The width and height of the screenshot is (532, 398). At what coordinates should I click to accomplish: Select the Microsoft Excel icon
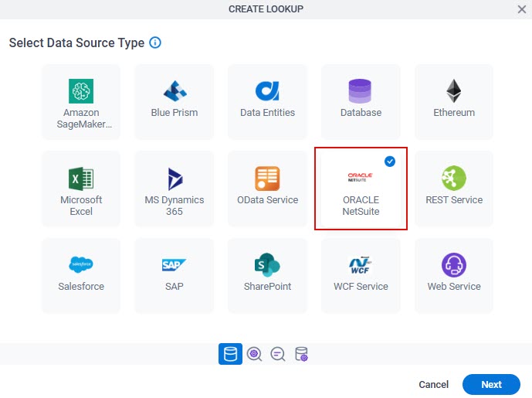pyautogui.click(x=81, y=179)
